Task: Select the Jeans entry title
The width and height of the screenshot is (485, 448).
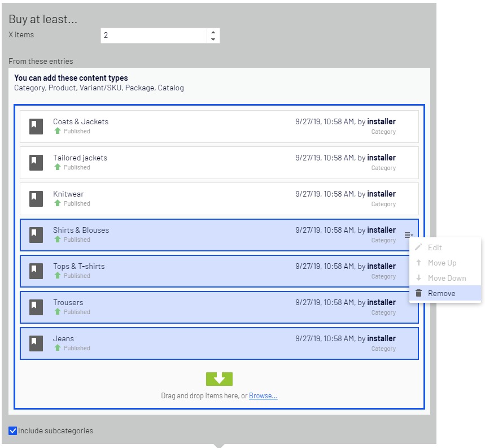Action: click(x=63, y=338)
